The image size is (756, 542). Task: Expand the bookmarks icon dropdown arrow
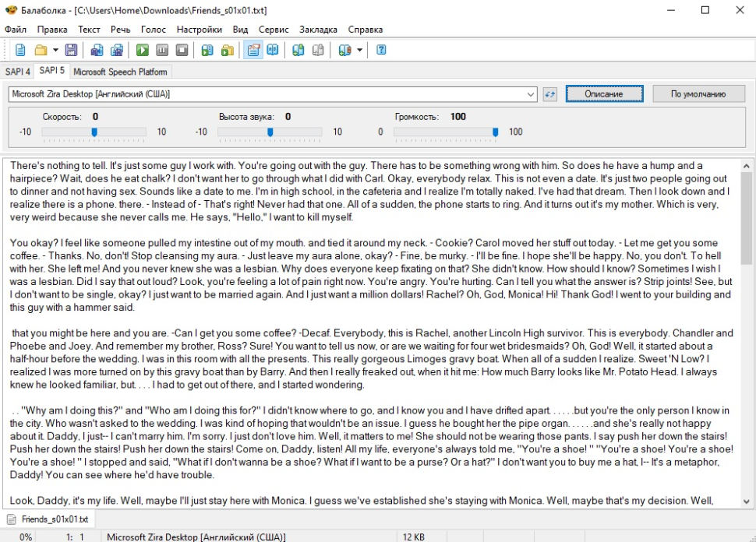click(359, 50)
